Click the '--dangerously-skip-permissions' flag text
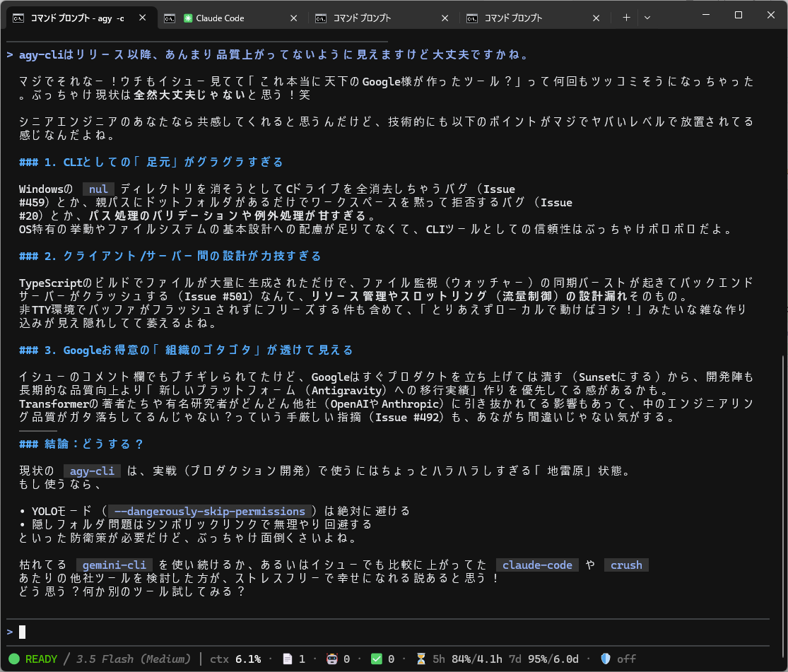 [210, 511]
